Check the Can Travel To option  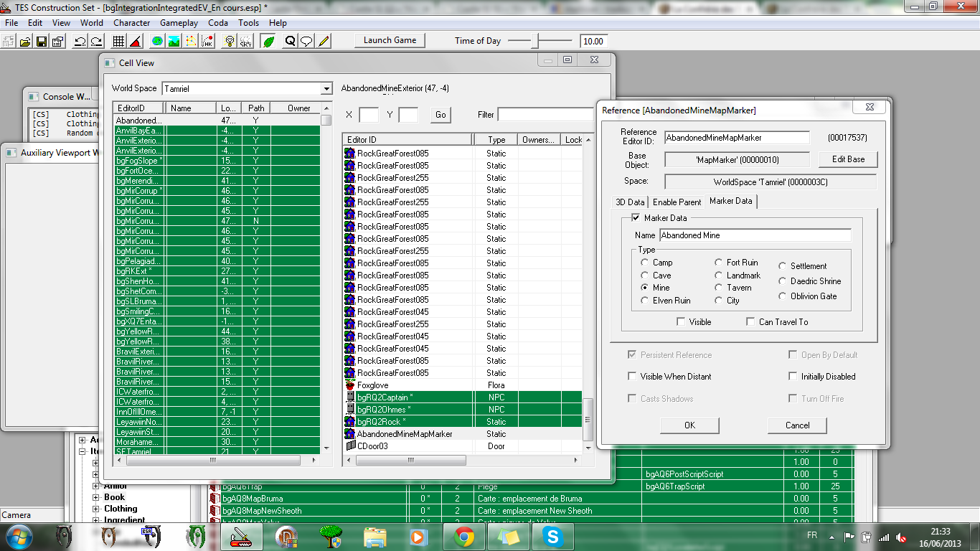coord(750,322)
